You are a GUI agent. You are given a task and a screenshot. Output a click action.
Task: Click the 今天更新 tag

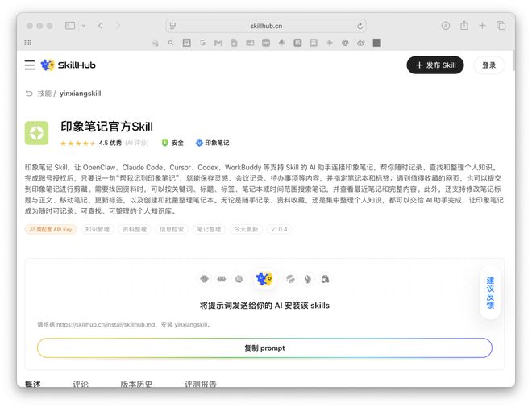[x=246, y=230]
